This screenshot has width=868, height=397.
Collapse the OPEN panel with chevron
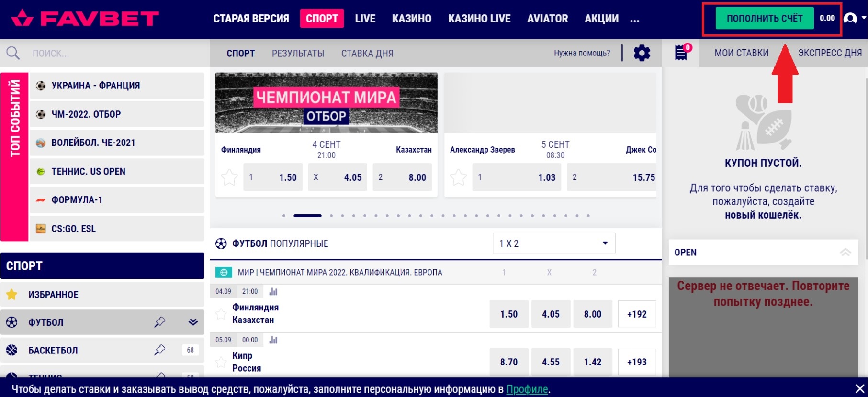pyautogui.click(x=845, y=252)
